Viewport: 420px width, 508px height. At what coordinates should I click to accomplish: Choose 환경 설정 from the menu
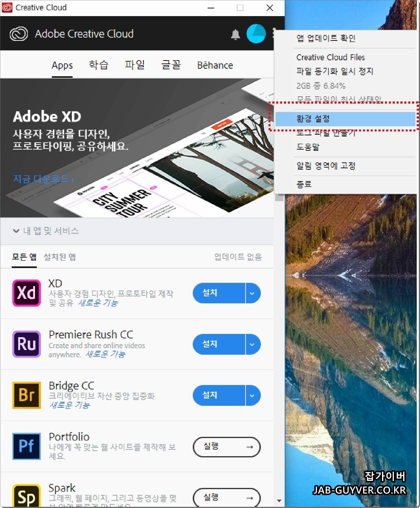pos(345,119)
